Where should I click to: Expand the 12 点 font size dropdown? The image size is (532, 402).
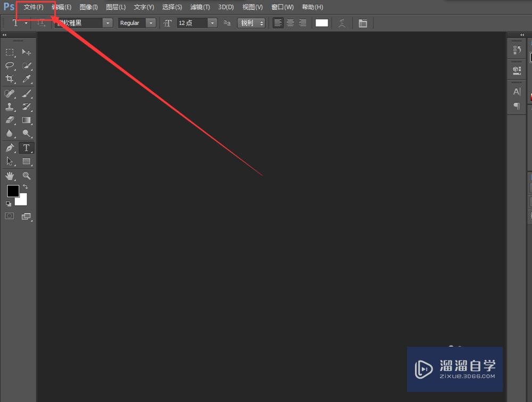point(212,23)
